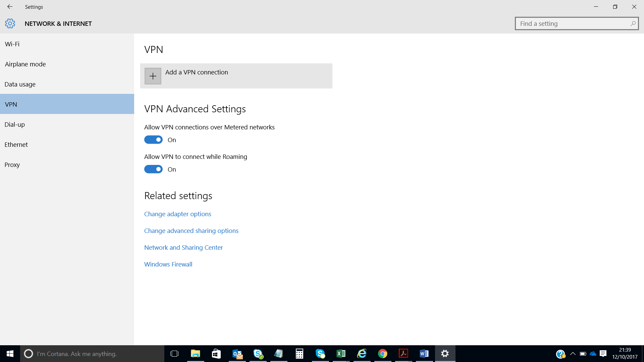Click the active Settings gear on the taskbar

click(445, 354)
